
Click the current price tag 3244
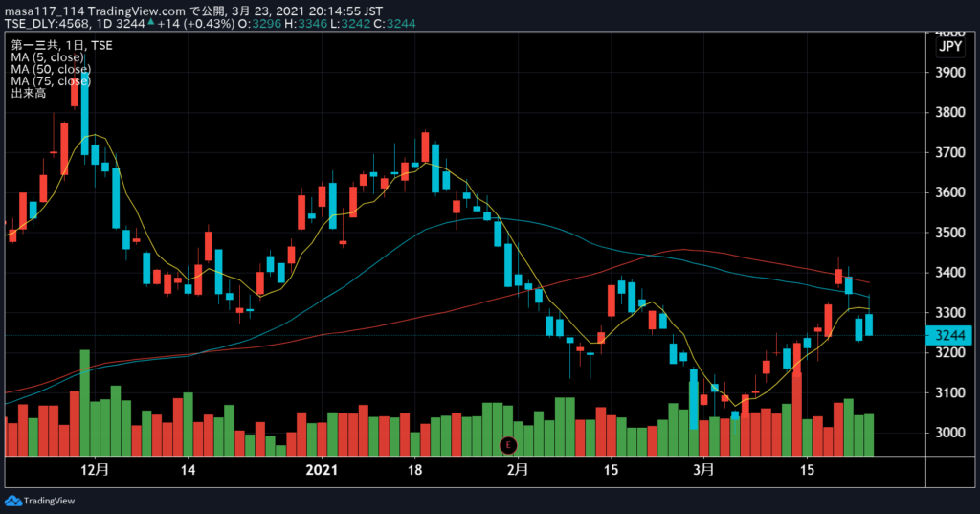click(x=949, y=335)
